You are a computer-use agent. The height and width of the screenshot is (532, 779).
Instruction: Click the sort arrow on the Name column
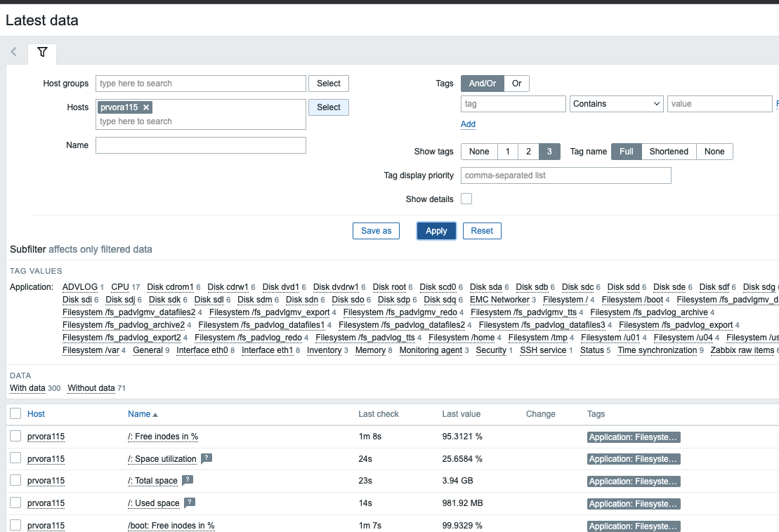(155, 413)
